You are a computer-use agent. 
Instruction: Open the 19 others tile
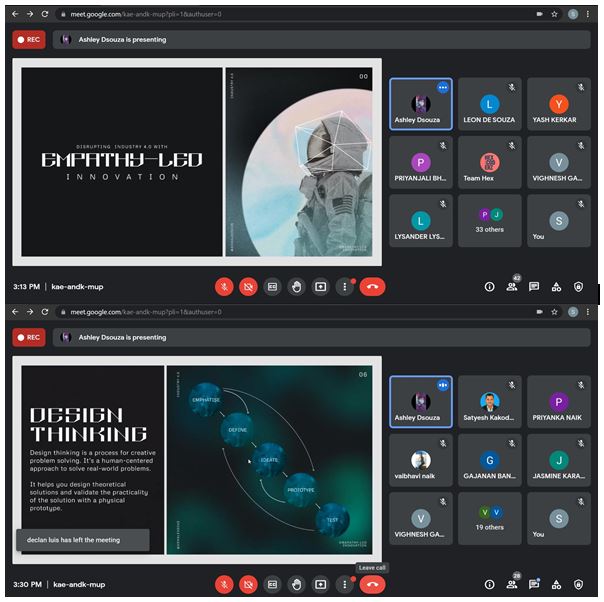(490, 518)
